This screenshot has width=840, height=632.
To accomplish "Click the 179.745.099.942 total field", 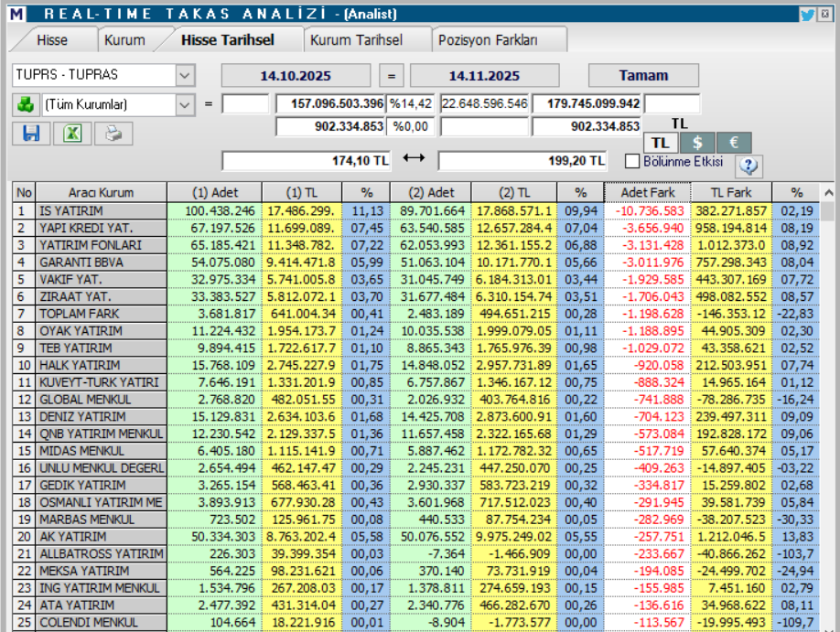I will click(x=587, y=104).
